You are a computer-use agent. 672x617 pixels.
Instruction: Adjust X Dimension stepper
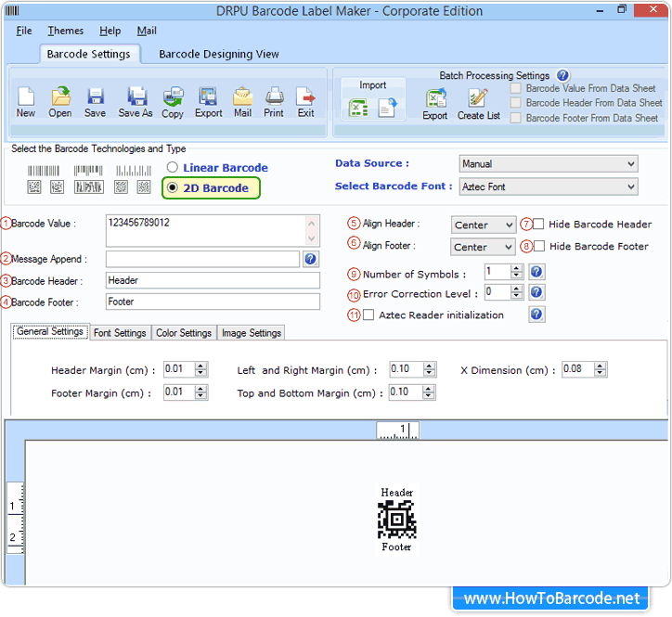pos(600,369)
